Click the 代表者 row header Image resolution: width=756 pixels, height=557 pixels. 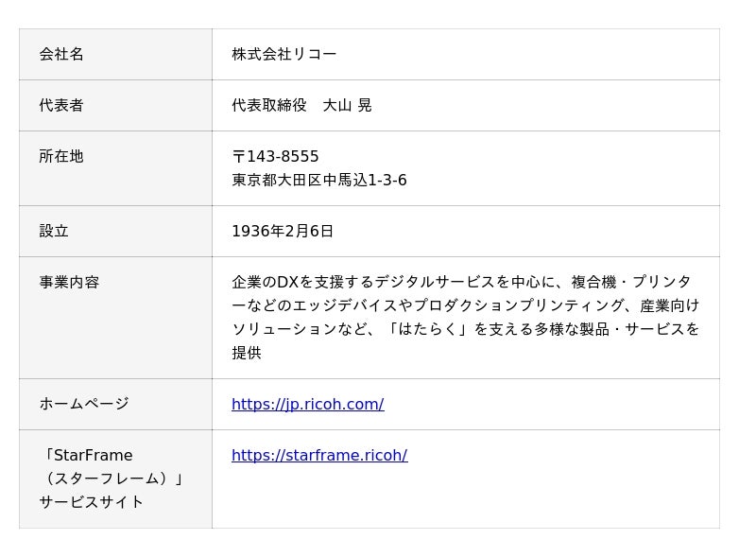coord(61,106)
